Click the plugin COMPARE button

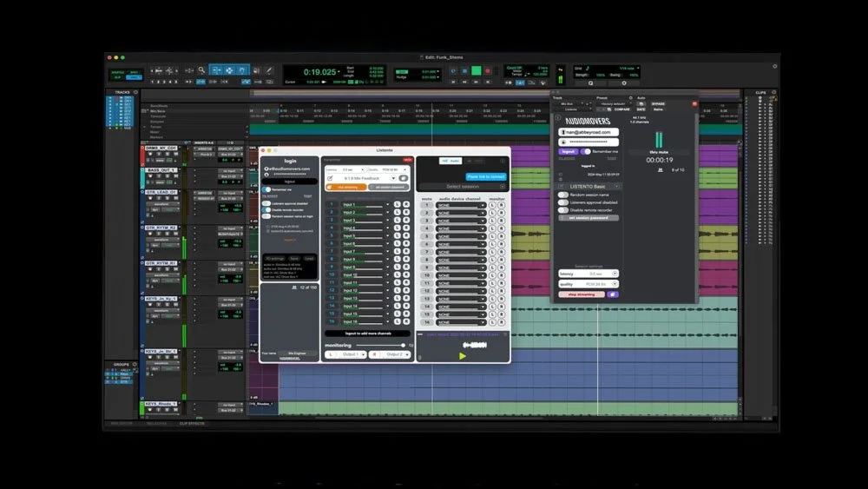coord(621,109)
